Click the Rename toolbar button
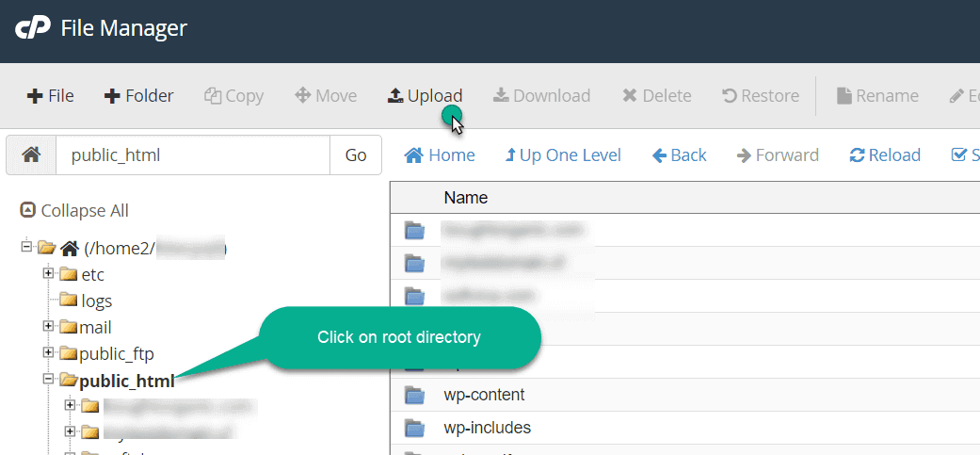This screenshot has width=980, height=455. tap(877, 96)
